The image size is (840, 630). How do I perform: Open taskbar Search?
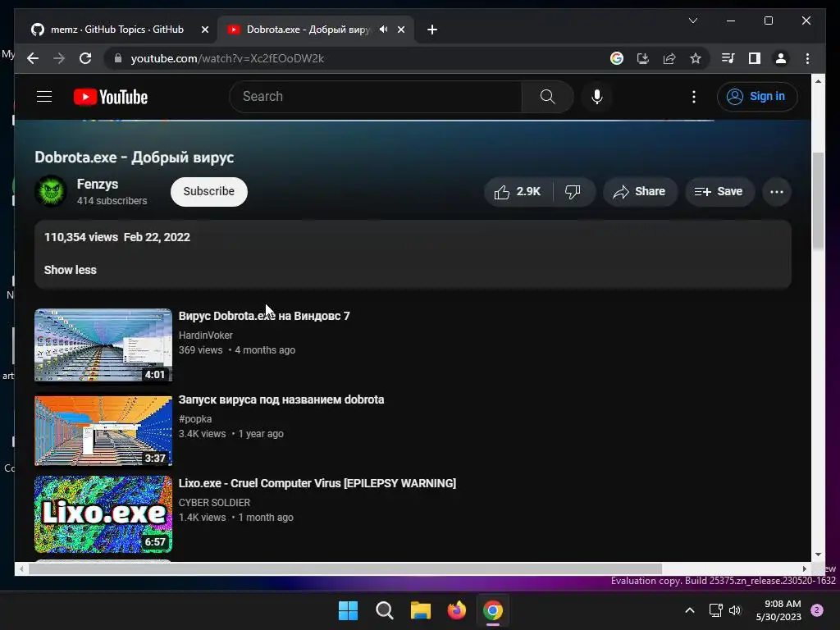385,610
